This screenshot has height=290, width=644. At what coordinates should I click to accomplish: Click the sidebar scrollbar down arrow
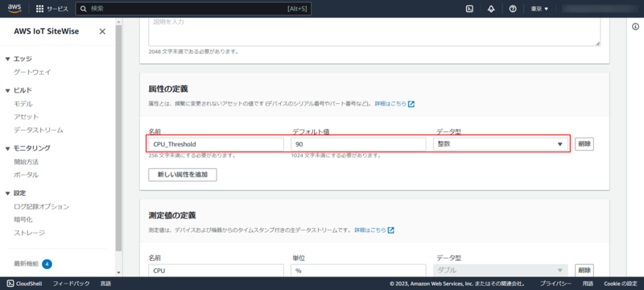point(118,272)
